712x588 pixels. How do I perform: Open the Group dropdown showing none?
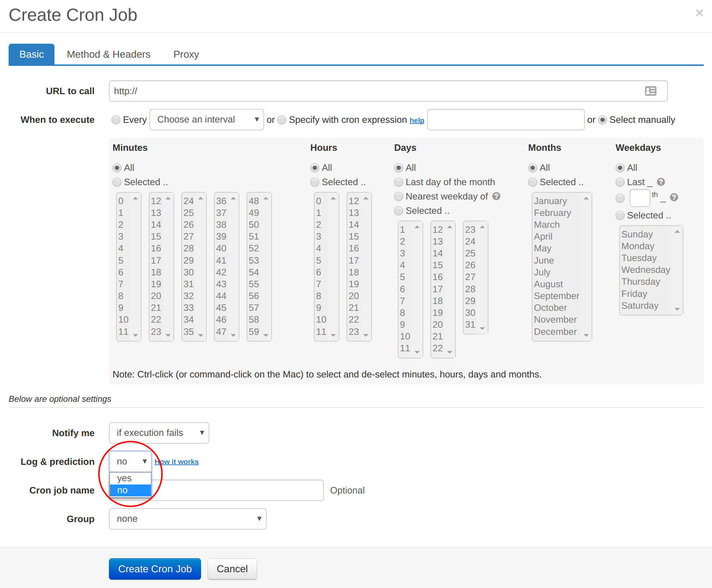(188, 519)
